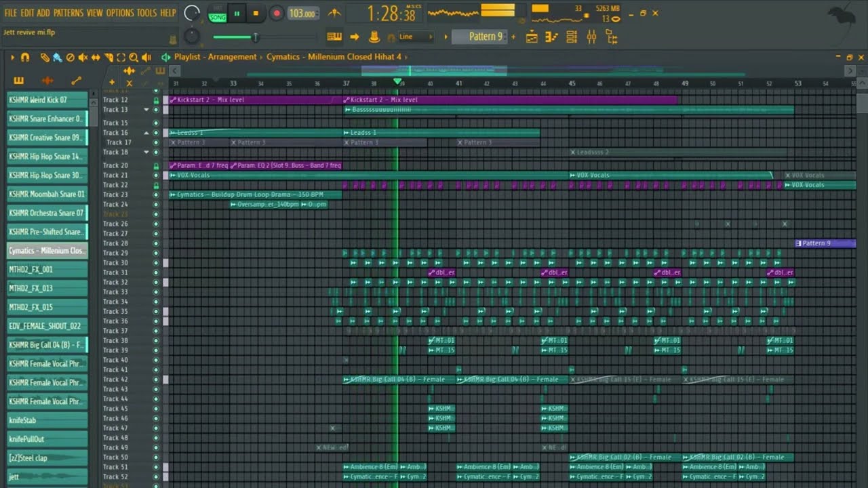
Task: Show pattern clips in picker panel
Action: (18, 81)
